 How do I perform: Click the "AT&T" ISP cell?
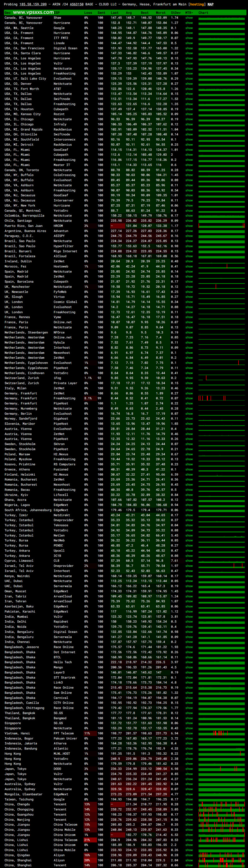tap(57, 89)
